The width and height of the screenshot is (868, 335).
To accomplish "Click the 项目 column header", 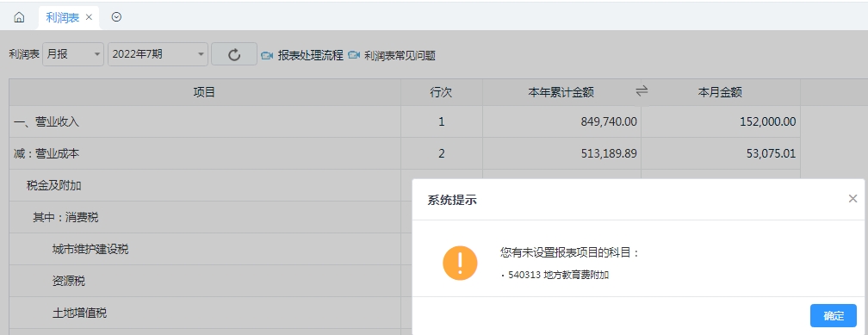I will click(204, 92).
